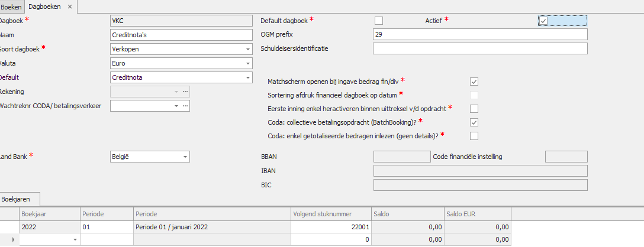Enable Coda enkel getotaliseerde bedragen checkbox
The width and height of the screenshot is (644, 247).
474,136
